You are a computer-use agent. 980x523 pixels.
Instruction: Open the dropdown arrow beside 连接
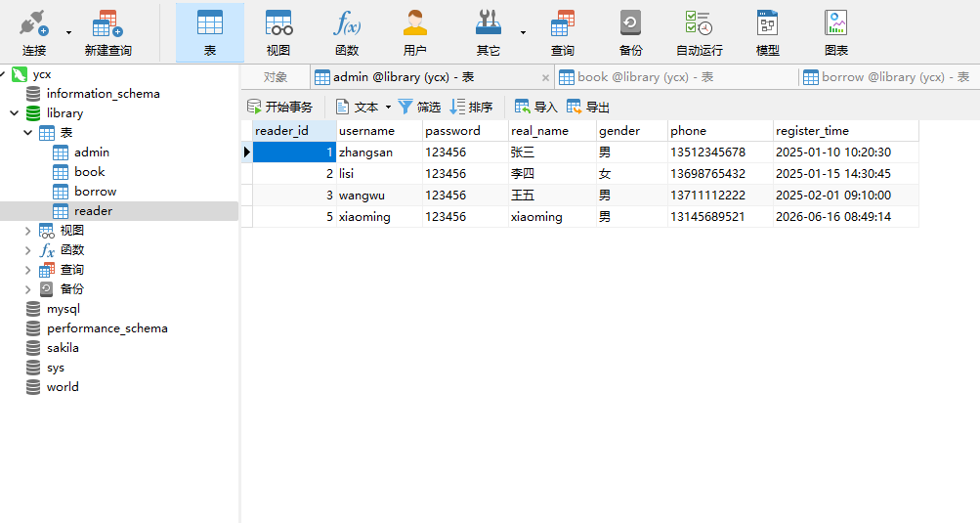pyautogui.click(x=68, y=32)
